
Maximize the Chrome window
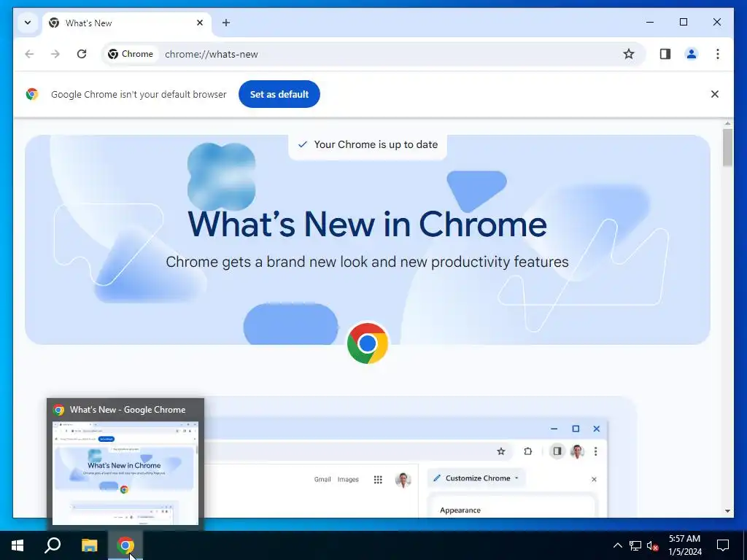[683, 22]
